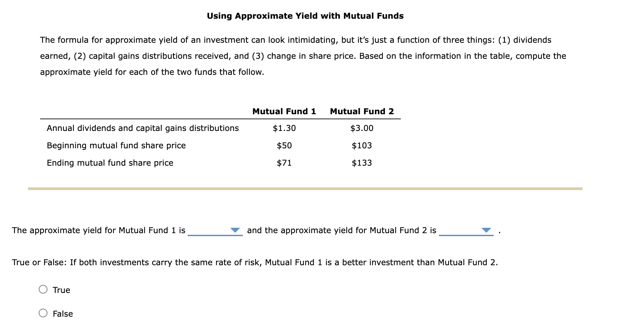
Task: Click the $103 beginning share price cell
Action: click(362, 146)
